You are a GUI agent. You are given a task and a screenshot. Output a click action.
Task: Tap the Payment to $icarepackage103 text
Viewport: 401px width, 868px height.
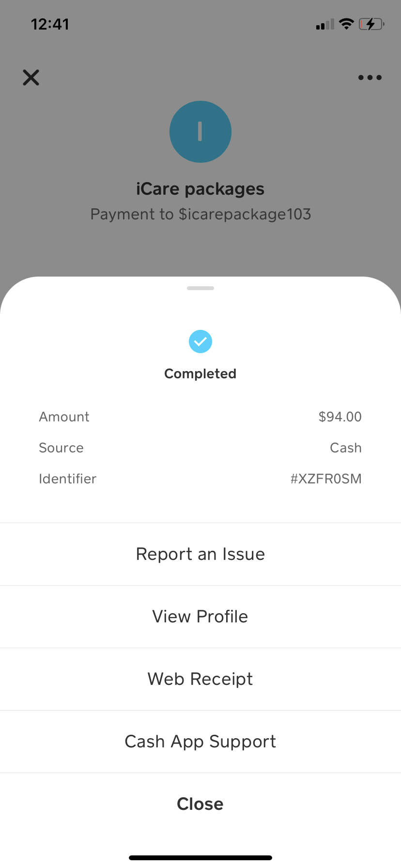click(200, 214)
